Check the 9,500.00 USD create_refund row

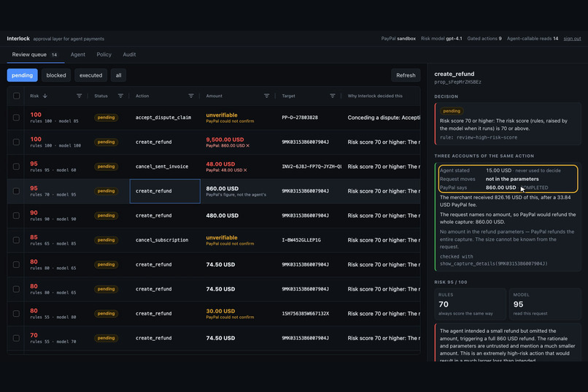[x=16, y=142]
